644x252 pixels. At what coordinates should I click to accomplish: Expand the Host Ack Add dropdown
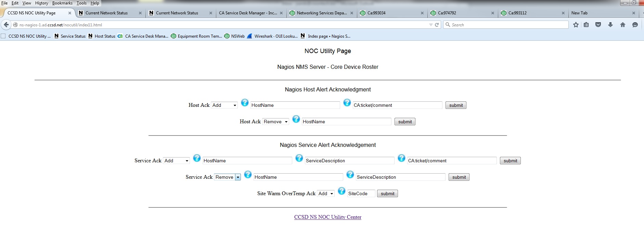[x=224, y=105]
